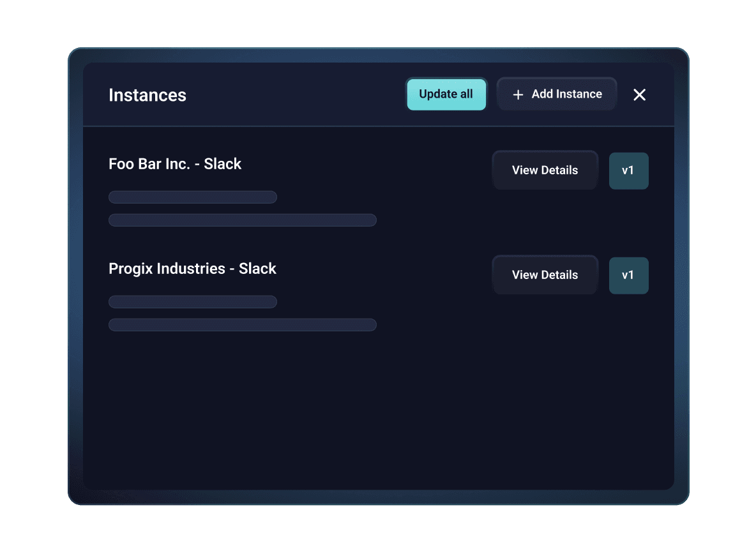Select the Progix Industries - Slack title
This screenshot has width=756, height=551.
click(192, 269)
